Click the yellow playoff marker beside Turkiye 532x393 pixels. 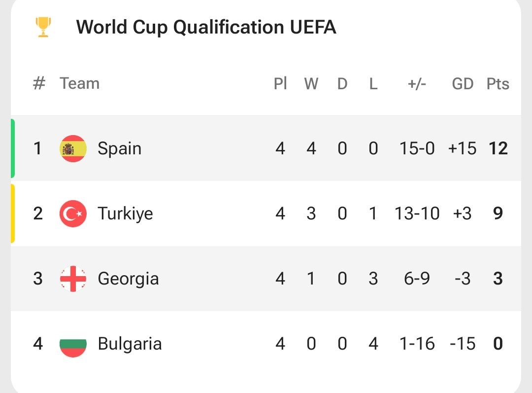[x=13, y=214]
